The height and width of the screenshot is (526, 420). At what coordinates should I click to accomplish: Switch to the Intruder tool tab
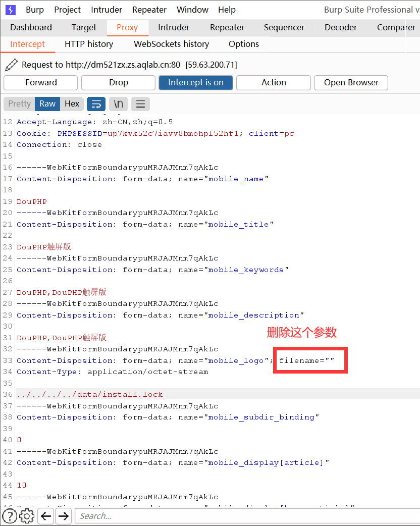click(174, 27)
